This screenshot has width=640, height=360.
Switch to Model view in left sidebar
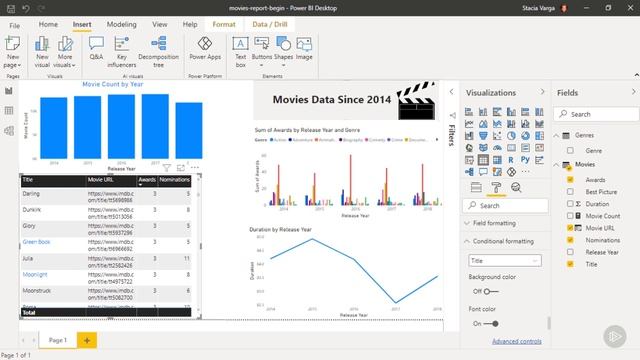tap(9, 131)
